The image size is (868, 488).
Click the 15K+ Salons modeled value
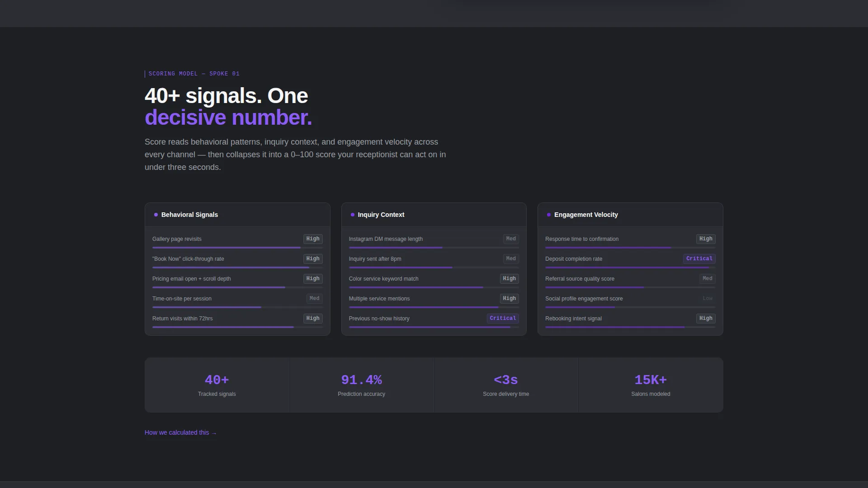click(651, 380)
